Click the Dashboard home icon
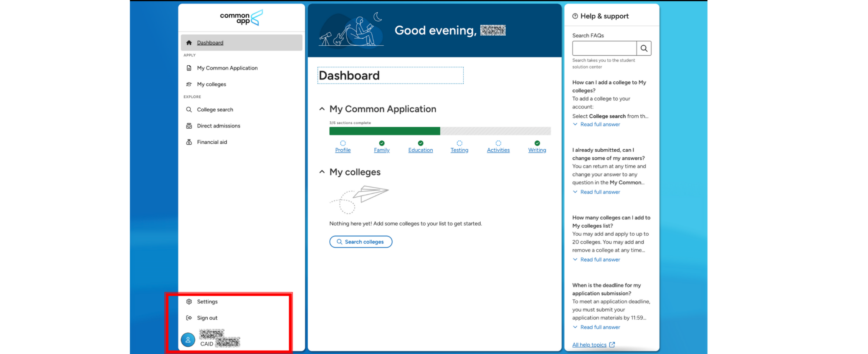This screenshot has height=354, width=868. (x=189, y=43)
